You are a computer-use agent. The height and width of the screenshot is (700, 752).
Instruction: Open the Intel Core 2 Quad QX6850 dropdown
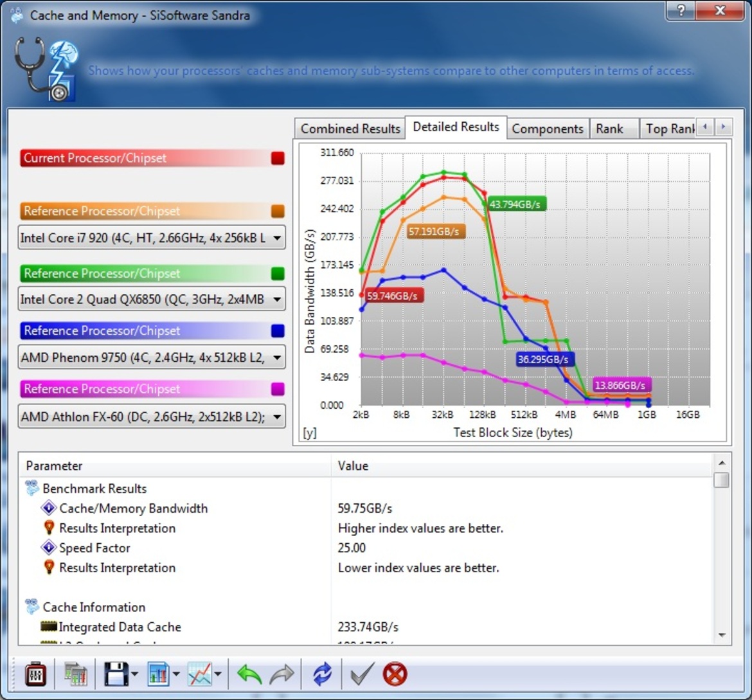[x=152, y=299]
